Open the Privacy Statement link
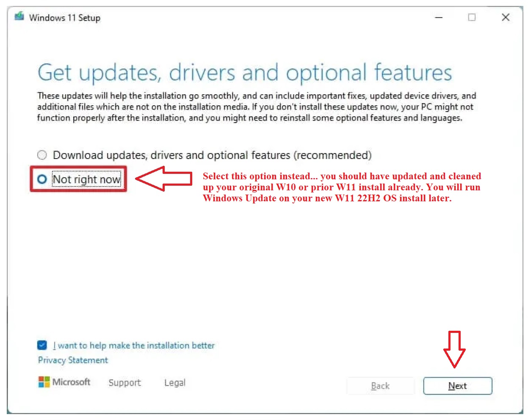The width and height of the screenshot is (528, 420). [x=72, y=360]
